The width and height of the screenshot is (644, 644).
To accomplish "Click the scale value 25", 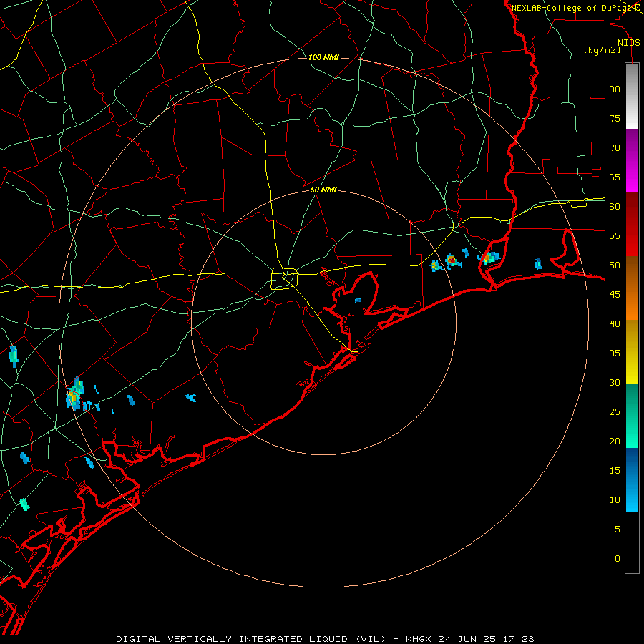I will pos(615,411).
